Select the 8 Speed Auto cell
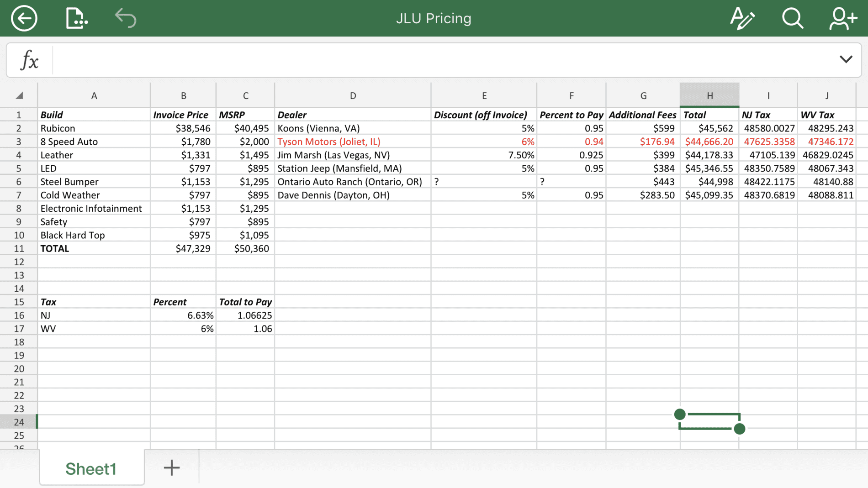This screenshot has width=868, height=488. [x=94, y=142]
